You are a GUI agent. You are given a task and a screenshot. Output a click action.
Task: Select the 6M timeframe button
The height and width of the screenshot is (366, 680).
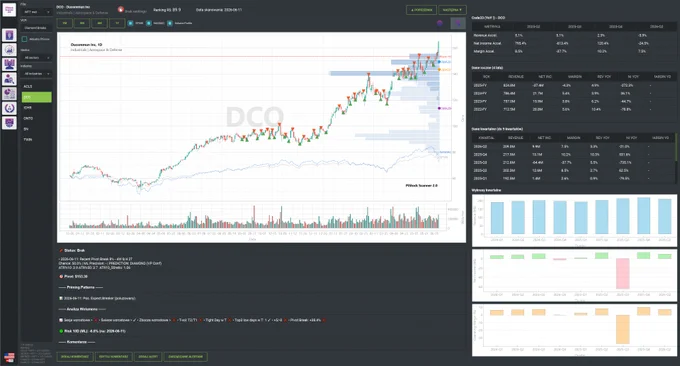coord(99,23)
